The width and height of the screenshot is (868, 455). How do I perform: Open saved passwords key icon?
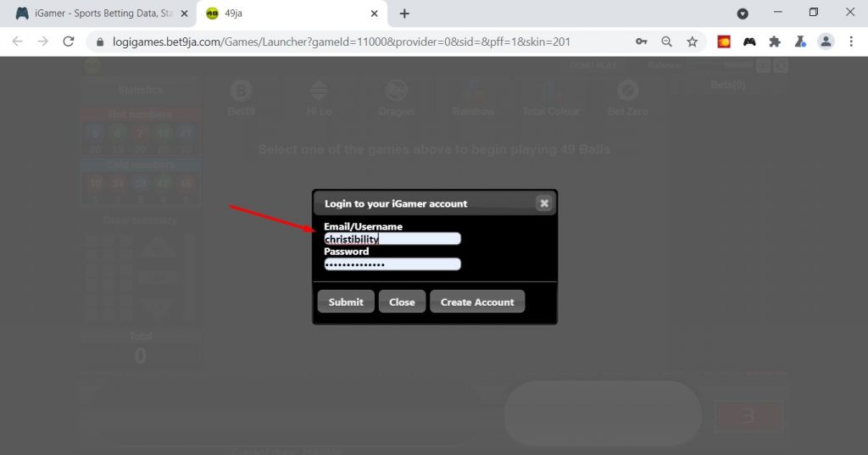[641, 42]
